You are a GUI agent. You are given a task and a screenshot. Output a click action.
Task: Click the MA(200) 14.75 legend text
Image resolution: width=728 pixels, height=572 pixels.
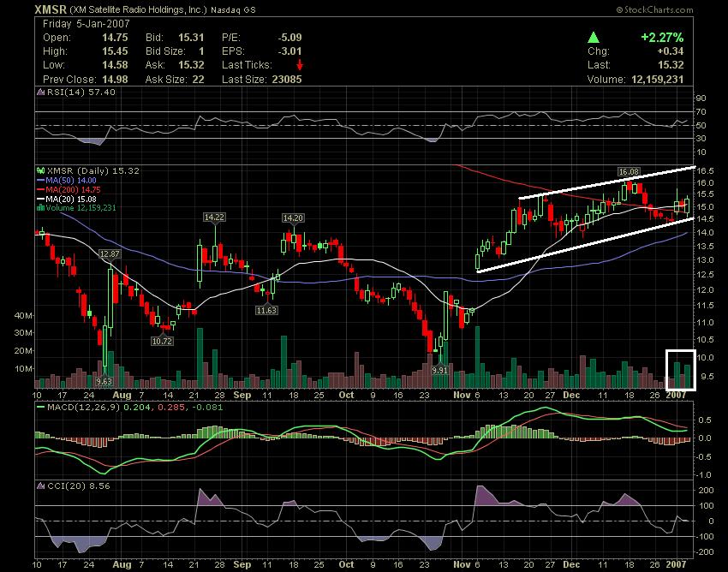pyautogui.click(x=73, y=190)
